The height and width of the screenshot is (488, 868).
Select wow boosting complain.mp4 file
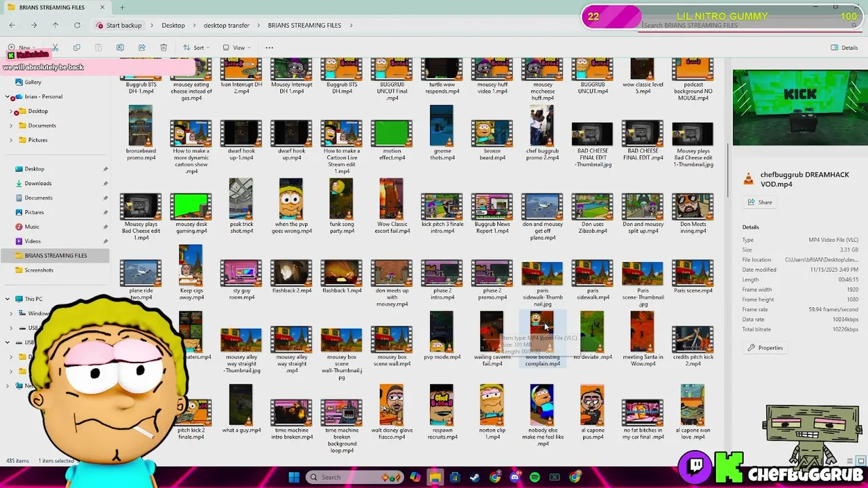point(542,339)
